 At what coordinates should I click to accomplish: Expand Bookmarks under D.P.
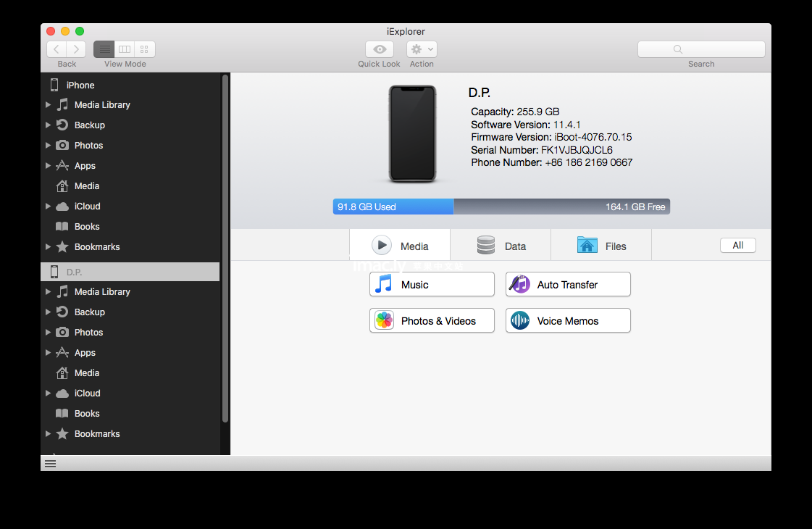[x=48, y=433]
